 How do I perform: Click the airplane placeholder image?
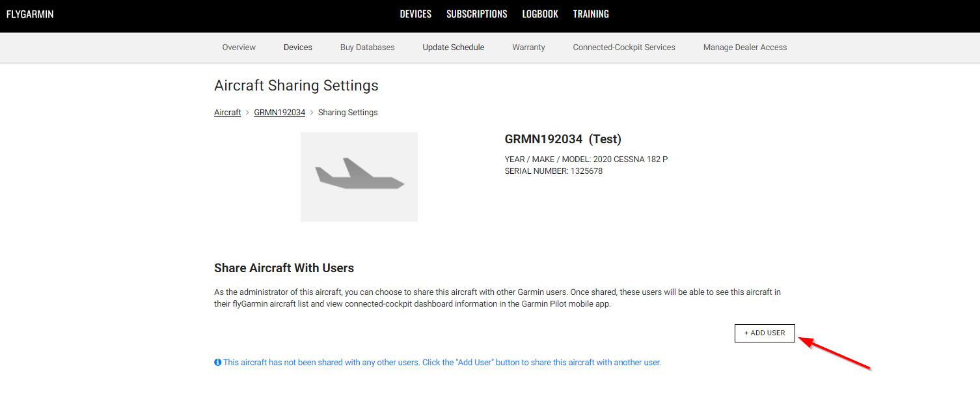359,177
